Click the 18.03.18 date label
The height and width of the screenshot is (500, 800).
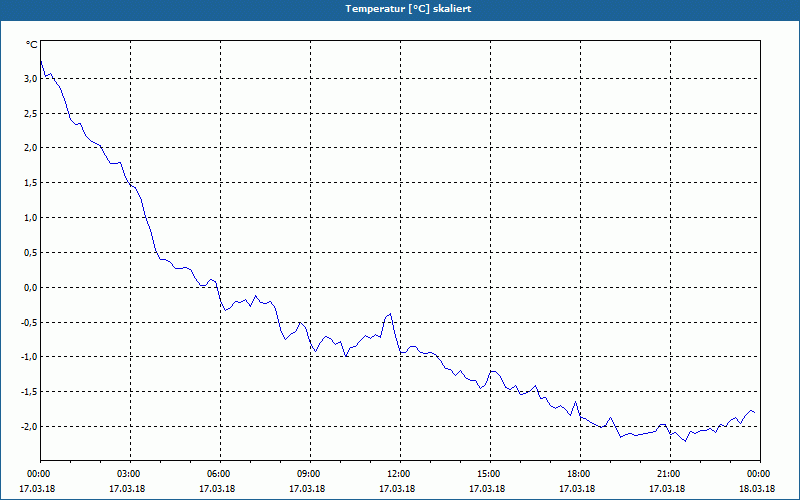tap(757, 489)
